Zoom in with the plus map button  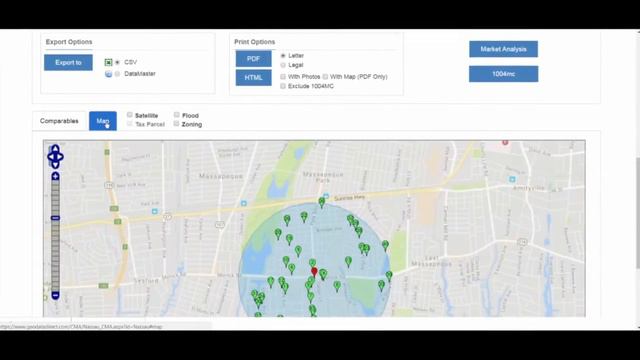(x=56, y=176)
